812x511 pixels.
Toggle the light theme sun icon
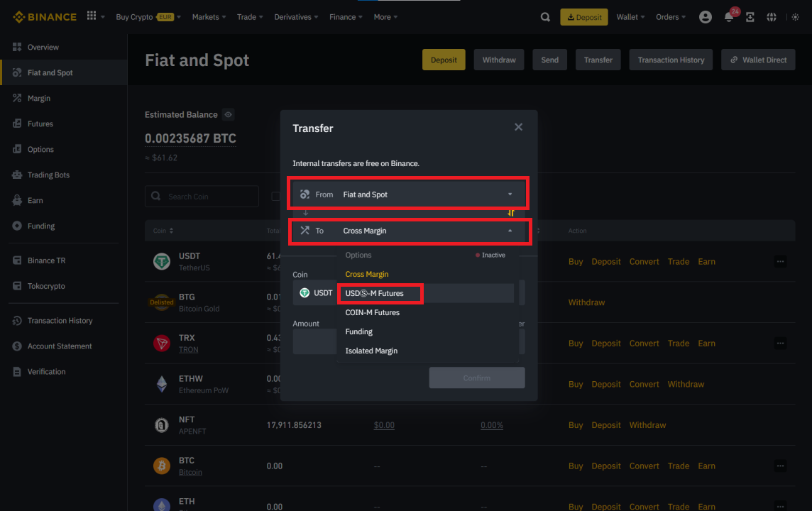click(x=796, y=17)
